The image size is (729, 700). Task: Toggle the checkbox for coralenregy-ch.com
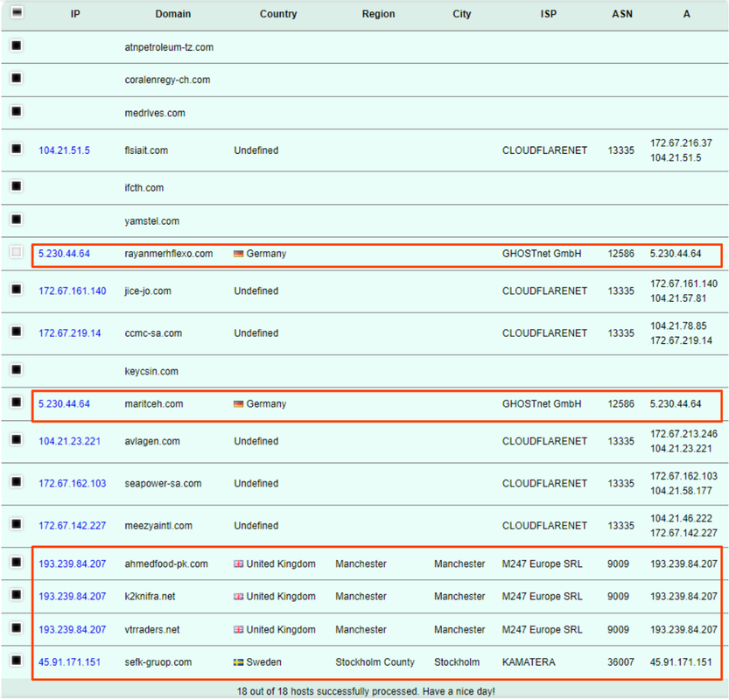point(17,78)
